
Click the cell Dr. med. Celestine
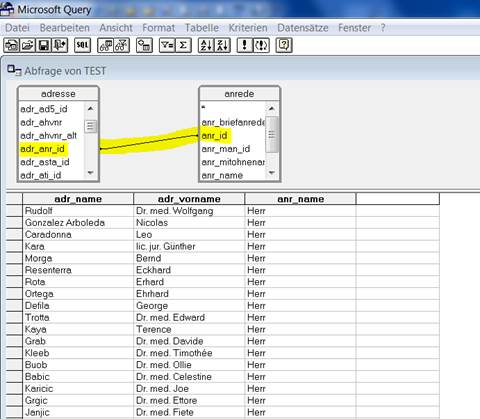pyautogui.click(x=189, y=377)
